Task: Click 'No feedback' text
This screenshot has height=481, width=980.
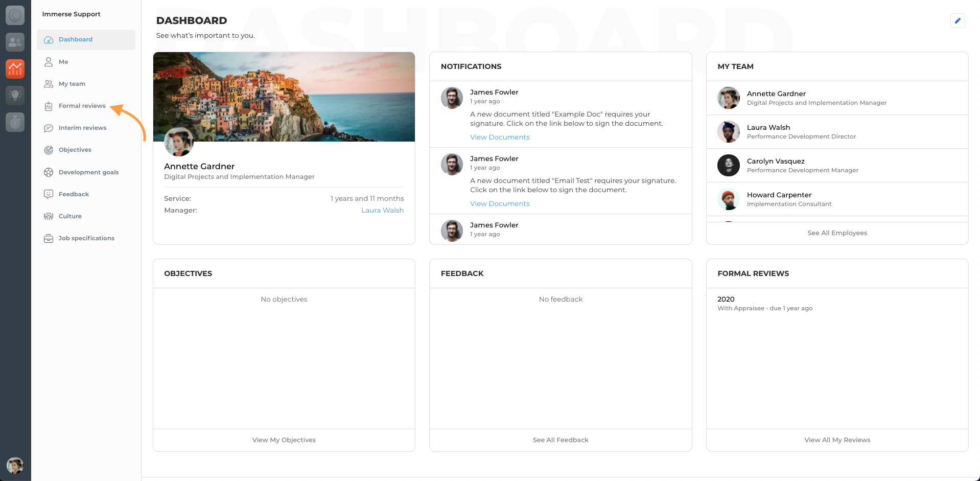Action: [561, 299]
